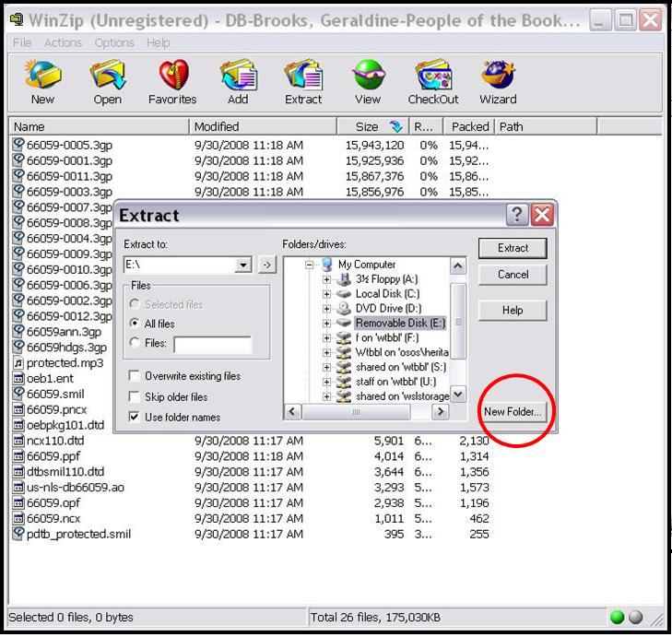The image size is (672, 637).
Task: Select the us-nls-db66059.ao file row
Action: [251, 487]
